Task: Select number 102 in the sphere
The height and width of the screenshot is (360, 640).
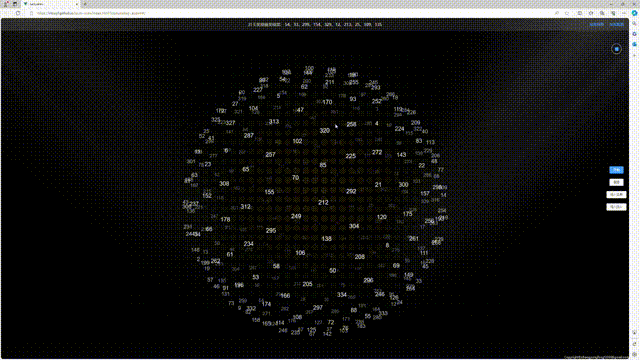Action: [x=297, y=141]
